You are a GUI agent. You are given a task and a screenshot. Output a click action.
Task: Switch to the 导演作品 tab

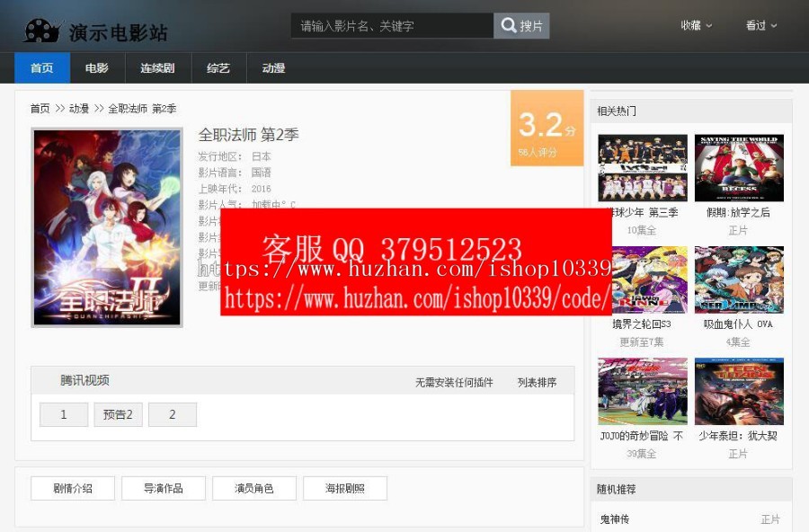[x=164, y=488]
